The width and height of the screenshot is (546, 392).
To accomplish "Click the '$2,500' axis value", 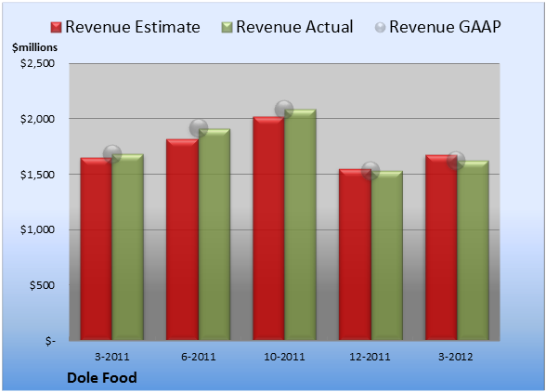I will pyautogui.click(x=37, y=63).
